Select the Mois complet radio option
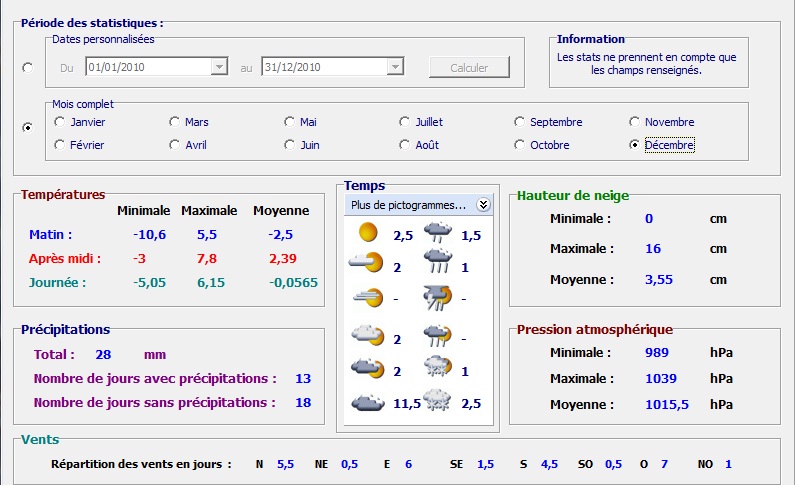Screen dimensions: 795x485 (27, 127)
